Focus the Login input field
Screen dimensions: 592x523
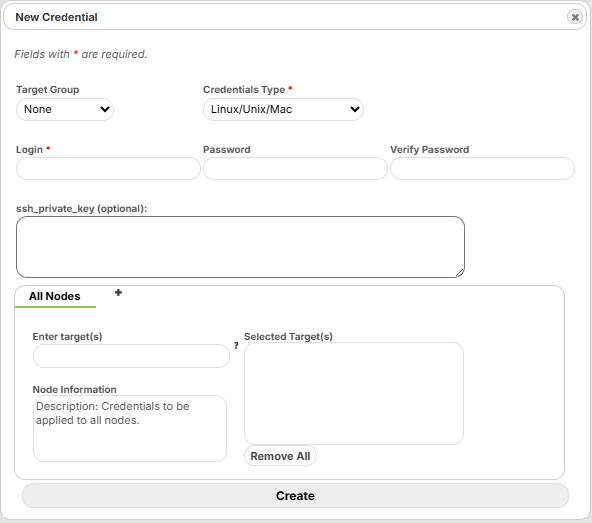click(108, 169)
